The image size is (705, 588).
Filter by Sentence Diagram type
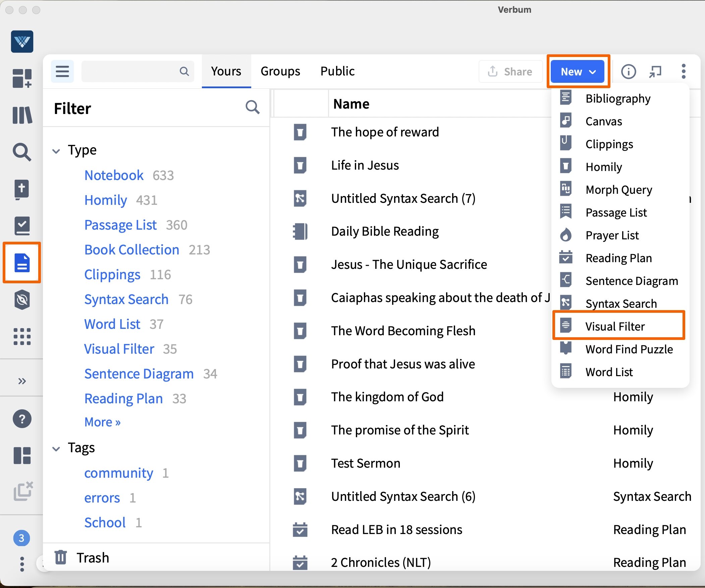tap(139, 374)
